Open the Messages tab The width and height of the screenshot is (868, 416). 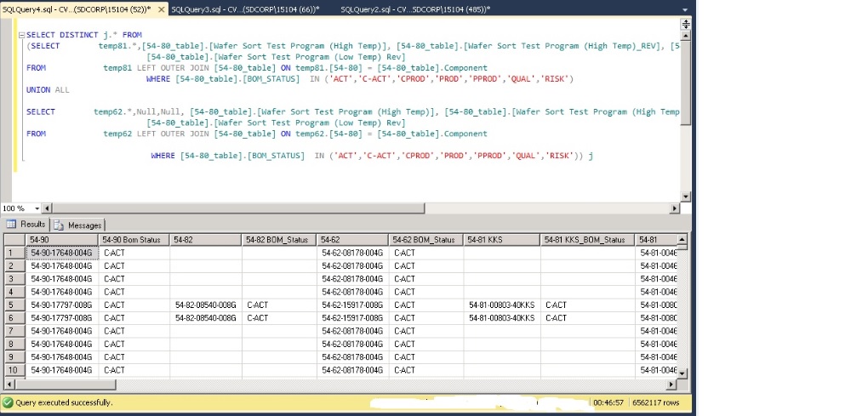coord(77,225)
